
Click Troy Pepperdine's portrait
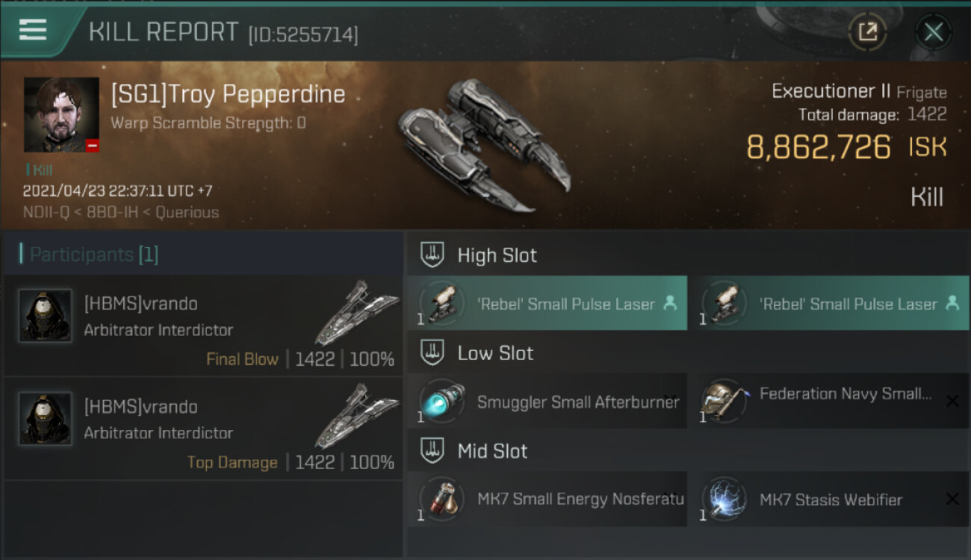(x=61, y=114)
